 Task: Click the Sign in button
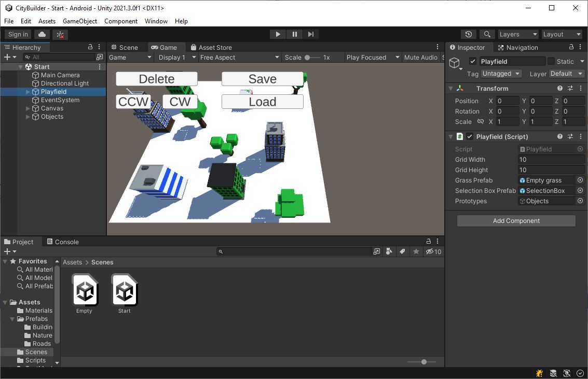point(17,34)
